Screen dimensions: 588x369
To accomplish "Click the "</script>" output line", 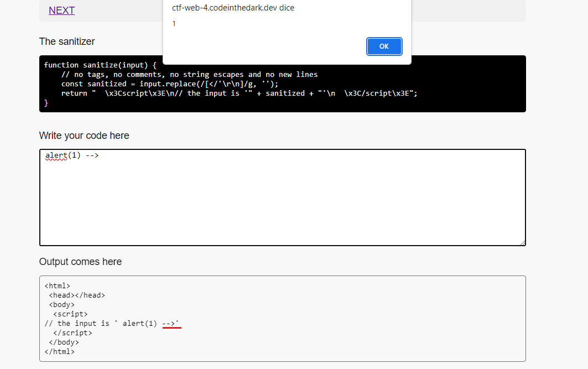I will pyautogui.click(x=72, y=332).
